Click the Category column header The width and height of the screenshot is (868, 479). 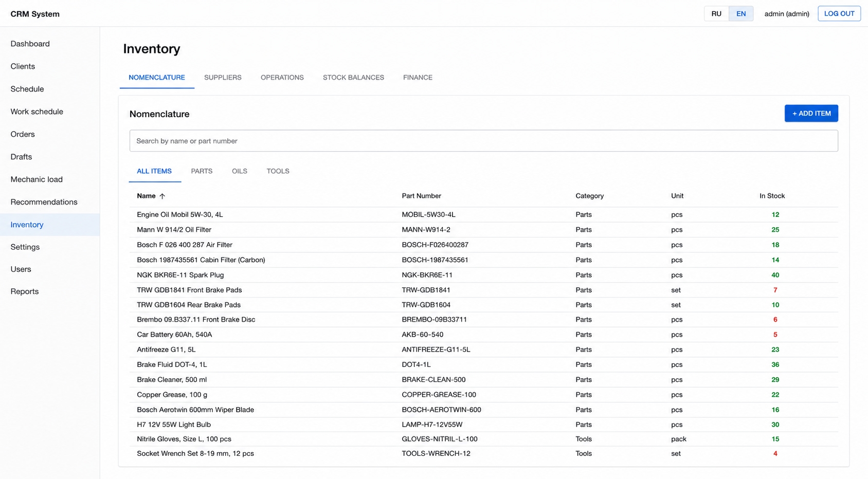point(589,196)
